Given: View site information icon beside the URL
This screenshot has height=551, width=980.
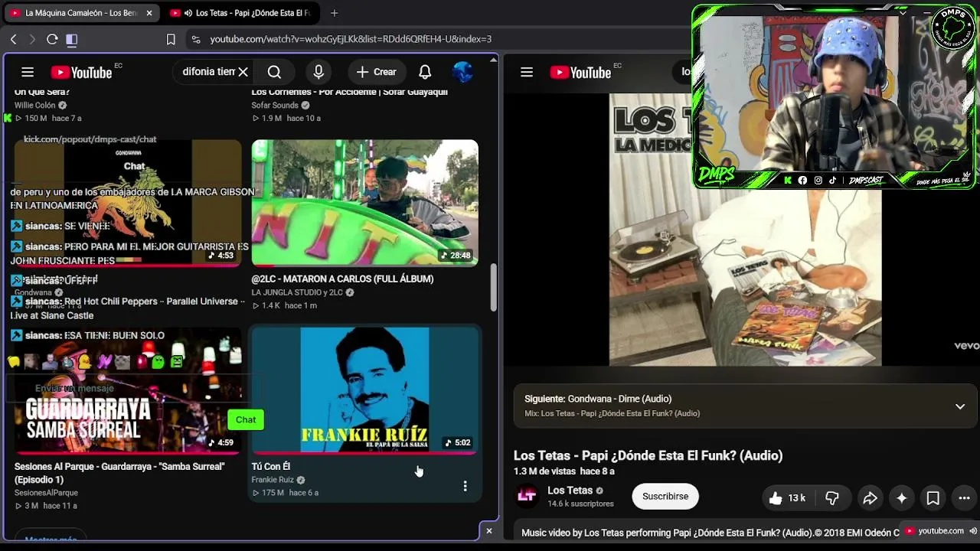Looking at the screenshot, I should pos(196,39).
